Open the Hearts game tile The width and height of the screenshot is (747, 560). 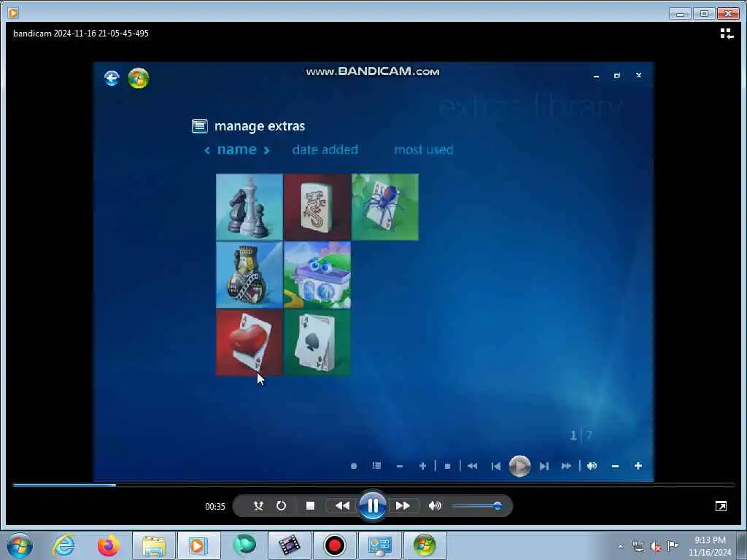249,343
